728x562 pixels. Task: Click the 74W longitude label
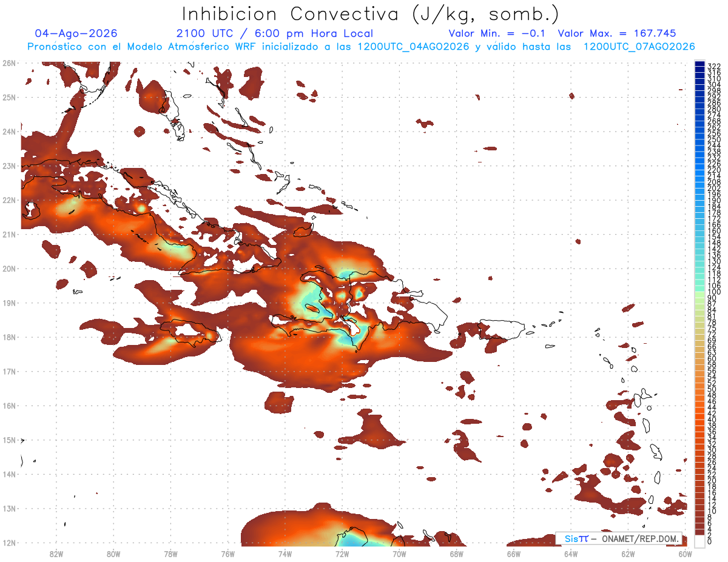coord(285,554)
